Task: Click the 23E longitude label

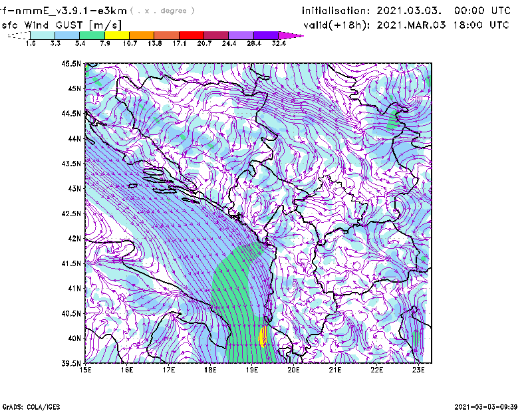Action: pyautogui.click(x=418, y=370)
